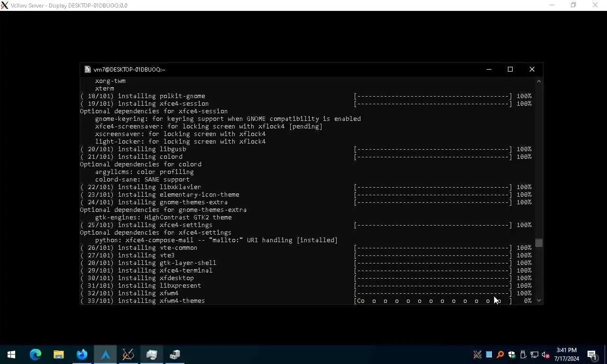607x364 pixels.
Task: Open Firefox from the taskbar
Action: click(x=82, y=355)
